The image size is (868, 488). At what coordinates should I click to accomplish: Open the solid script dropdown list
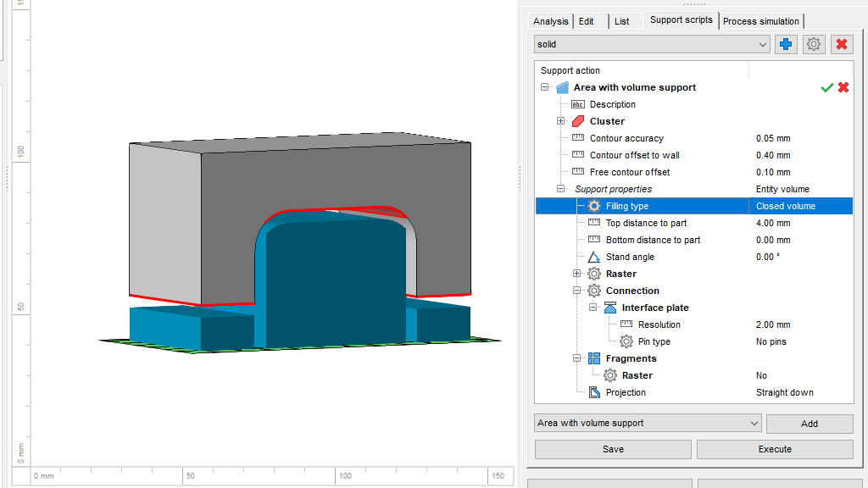click(x=764, y=43)
